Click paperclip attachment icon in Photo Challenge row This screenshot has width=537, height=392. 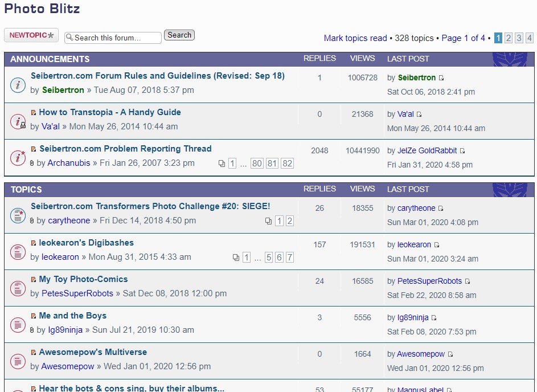click(x=32, y=220)
